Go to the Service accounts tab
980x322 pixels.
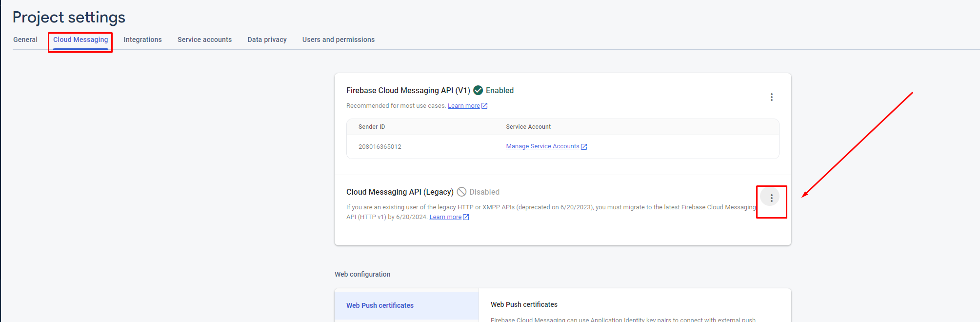coord(204,40)
